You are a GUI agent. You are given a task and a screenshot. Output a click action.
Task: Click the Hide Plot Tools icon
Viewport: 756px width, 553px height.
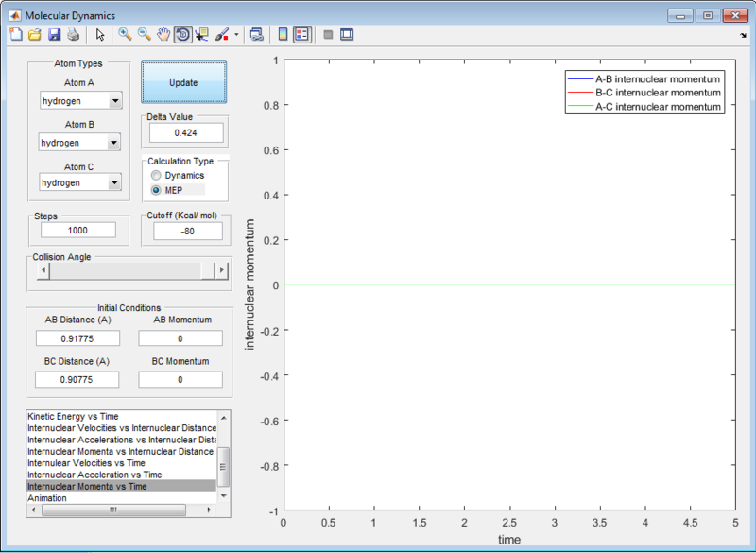point(328,35)
